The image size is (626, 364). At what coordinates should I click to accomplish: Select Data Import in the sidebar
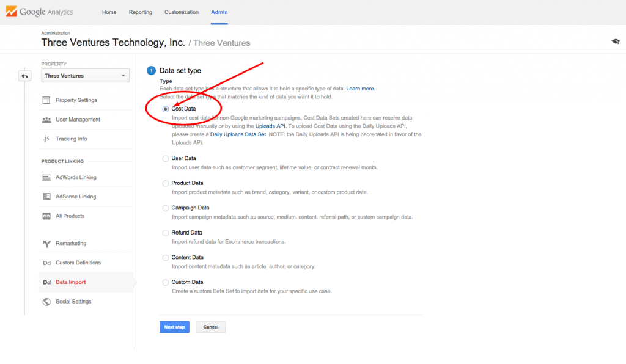71,282
